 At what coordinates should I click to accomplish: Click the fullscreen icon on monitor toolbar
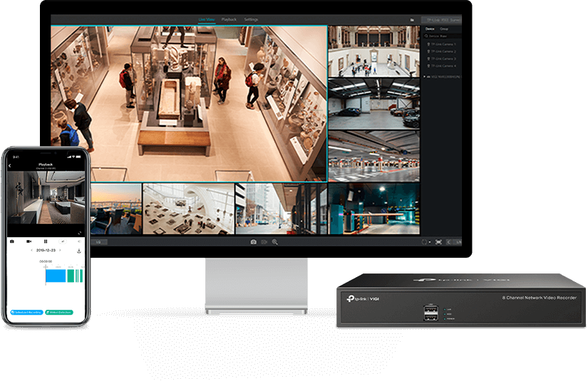click(x=438, y=242)
